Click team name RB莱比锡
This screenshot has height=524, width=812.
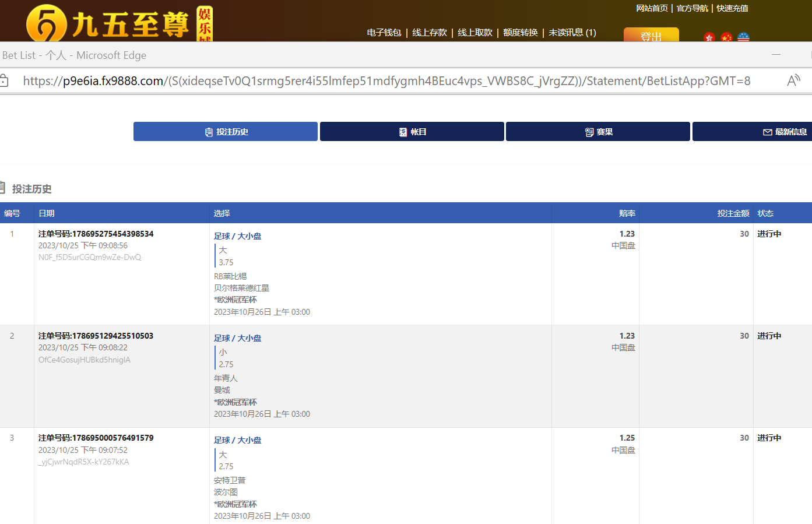pyautogui.click(x=230, y=276)
